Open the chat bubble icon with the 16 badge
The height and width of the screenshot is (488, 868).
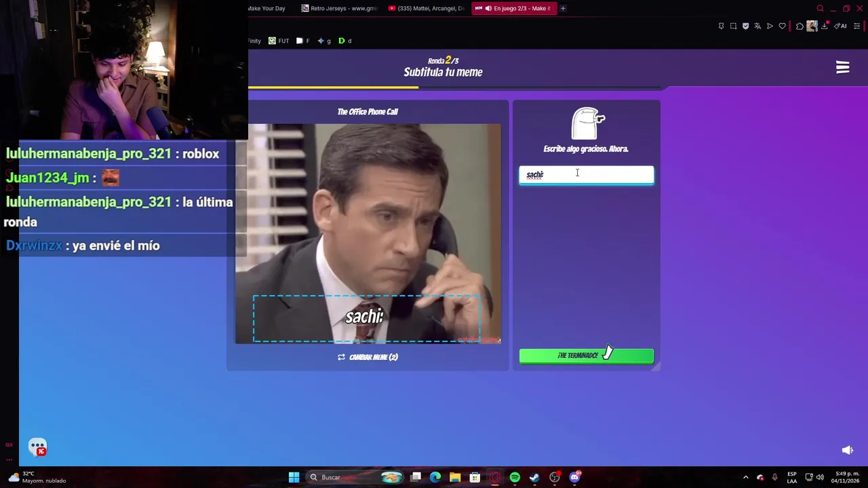tap(37, 447)
